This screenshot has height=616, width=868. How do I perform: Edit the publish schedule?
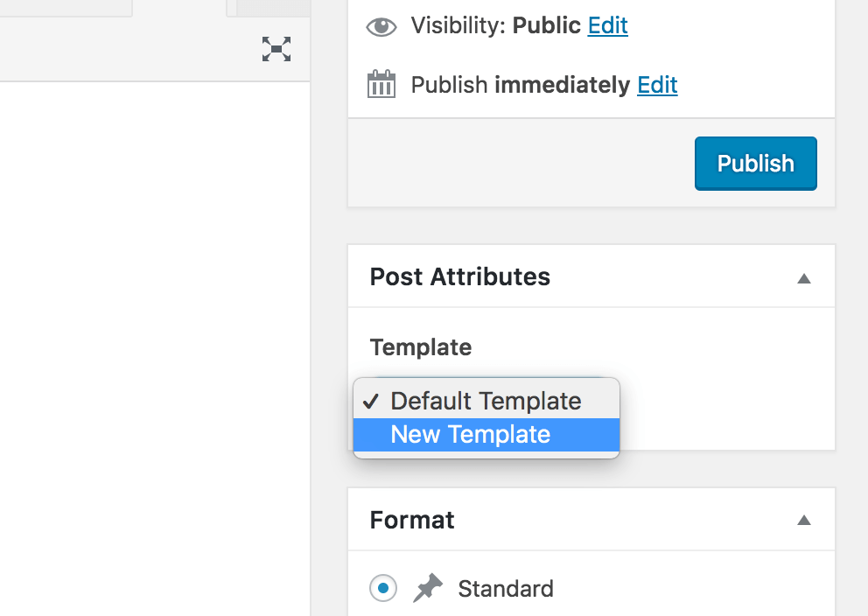pyautogui.click(x=657, y=85)
